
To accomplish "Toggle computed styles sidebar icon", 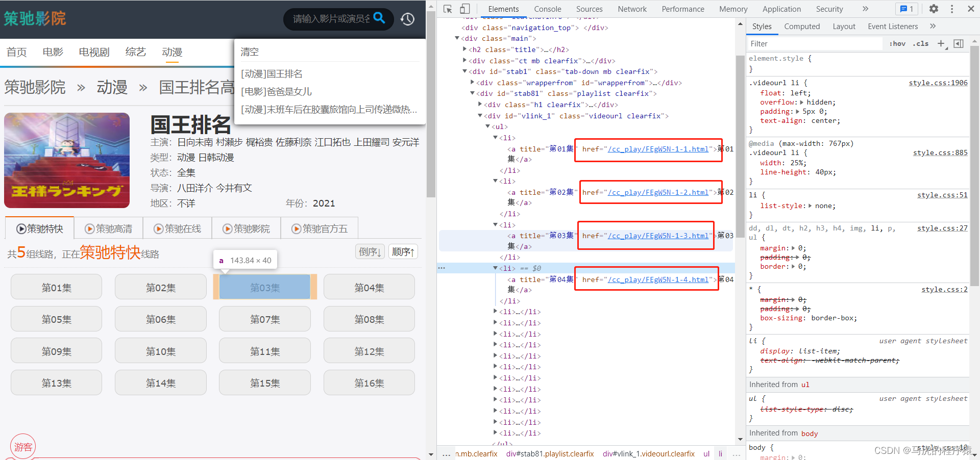I will pyautogui.click(x=959, y=43).
